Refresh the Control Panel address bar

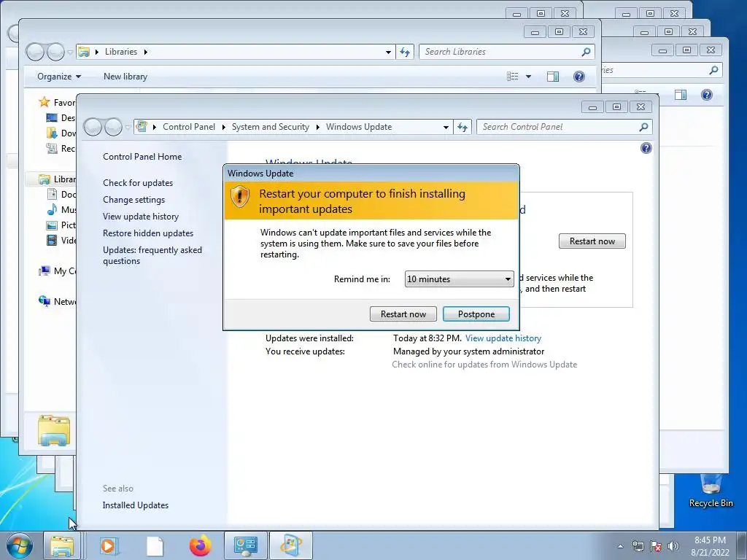click(462, 127)
